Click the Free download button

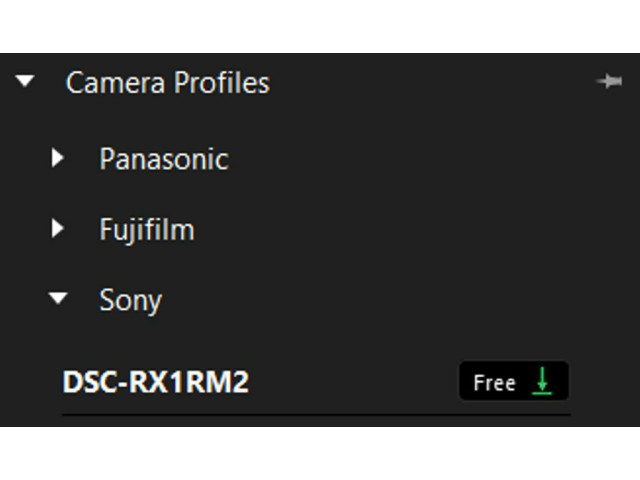514,381
